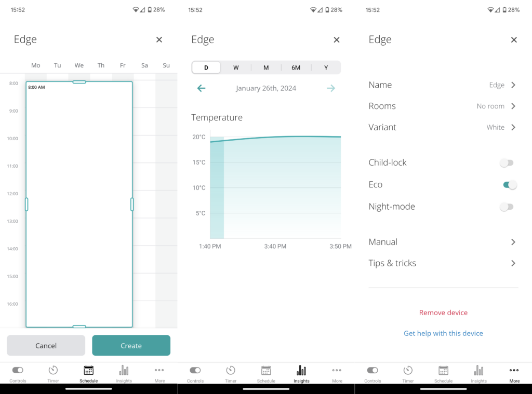Open the Rooms setting chevron

pos(513,106)
